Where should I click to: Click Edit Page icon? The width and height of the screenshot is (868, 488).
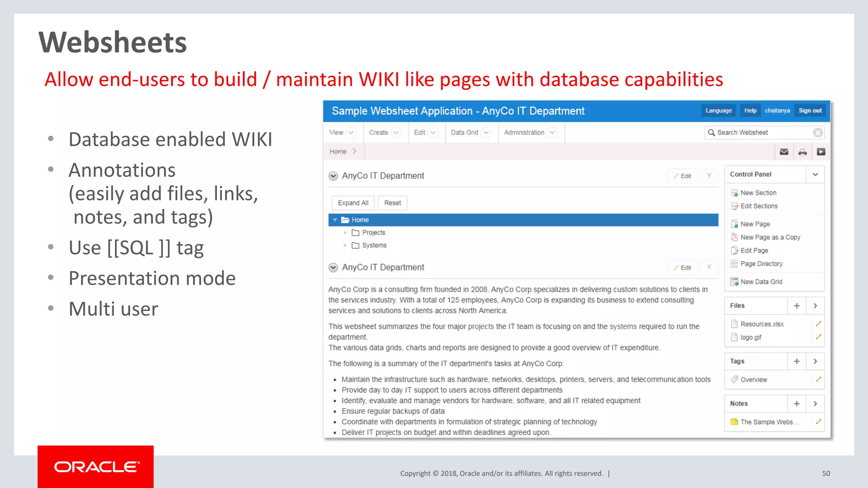coord(734,250)
